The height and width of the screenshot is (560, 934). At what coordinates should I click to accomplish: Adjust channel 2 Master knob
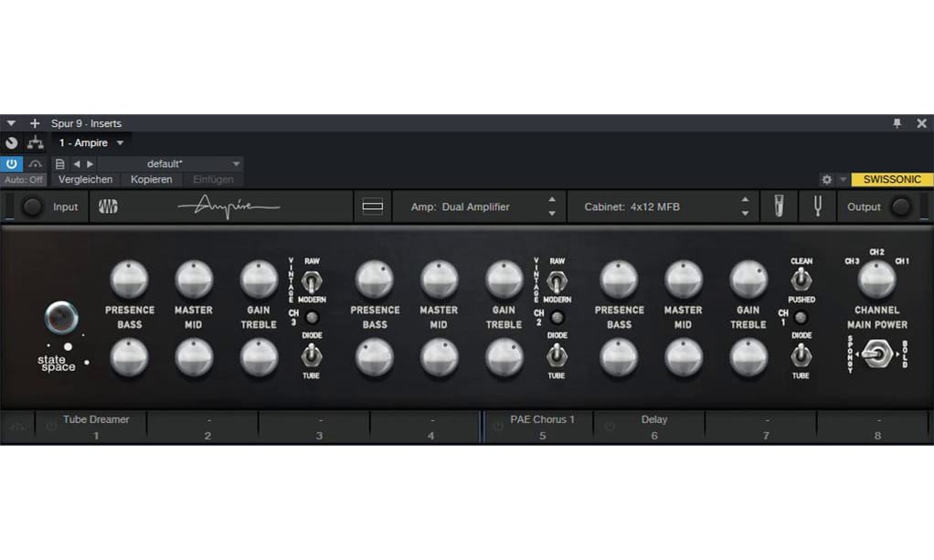[x=440, y=279]
